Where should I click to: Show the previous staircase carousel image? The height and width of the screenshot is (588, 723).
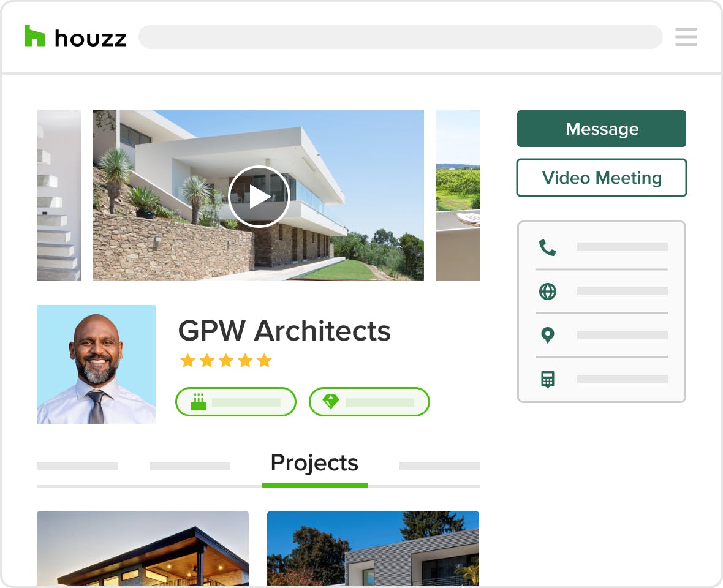click(59, 195)
